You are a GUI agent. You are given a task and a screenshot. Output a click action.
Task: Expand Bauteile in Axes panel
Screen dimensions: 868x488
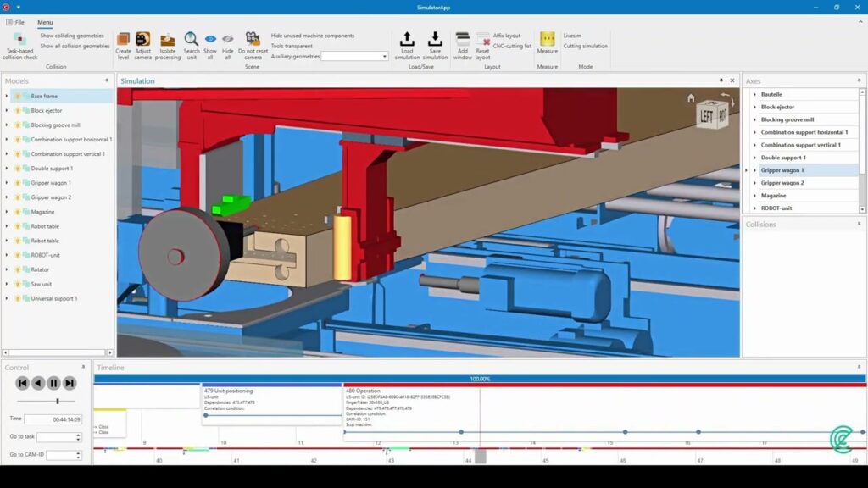[754, 95]
